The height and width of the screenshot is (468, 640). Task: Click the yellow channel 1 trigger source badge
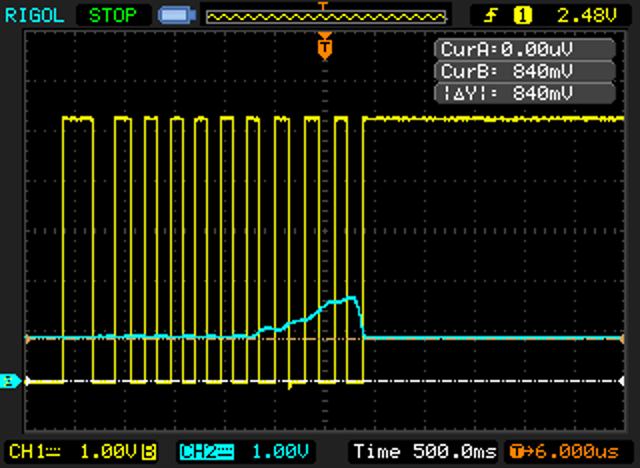point(523,16)
